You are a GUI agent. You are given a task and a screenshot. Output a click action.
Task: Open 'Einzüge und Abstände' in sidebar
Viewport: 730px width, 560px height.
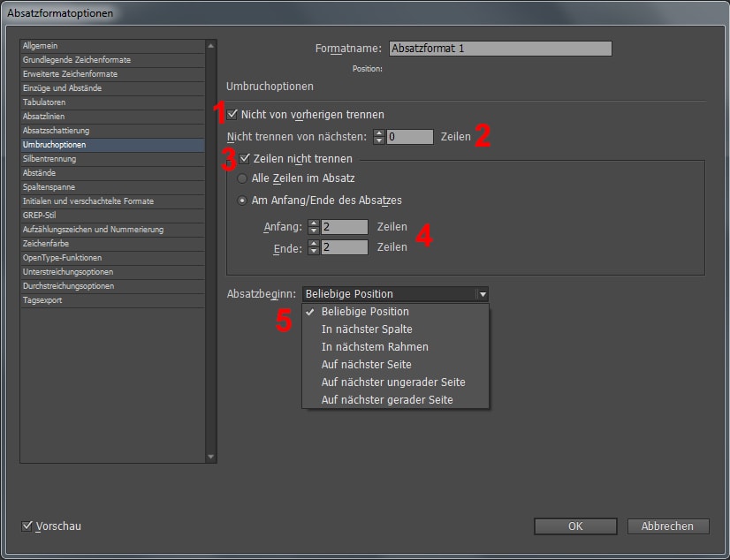(x=62, y=88)
